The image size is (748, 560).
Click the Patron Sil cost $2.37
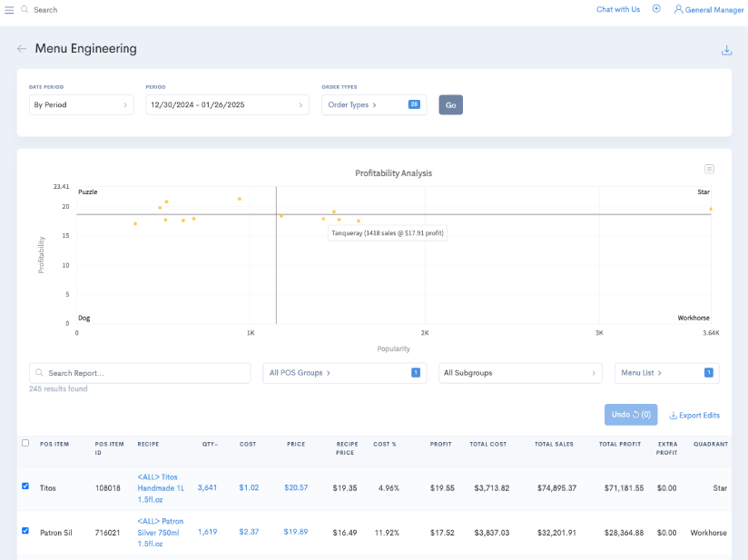tap(249, 532)
